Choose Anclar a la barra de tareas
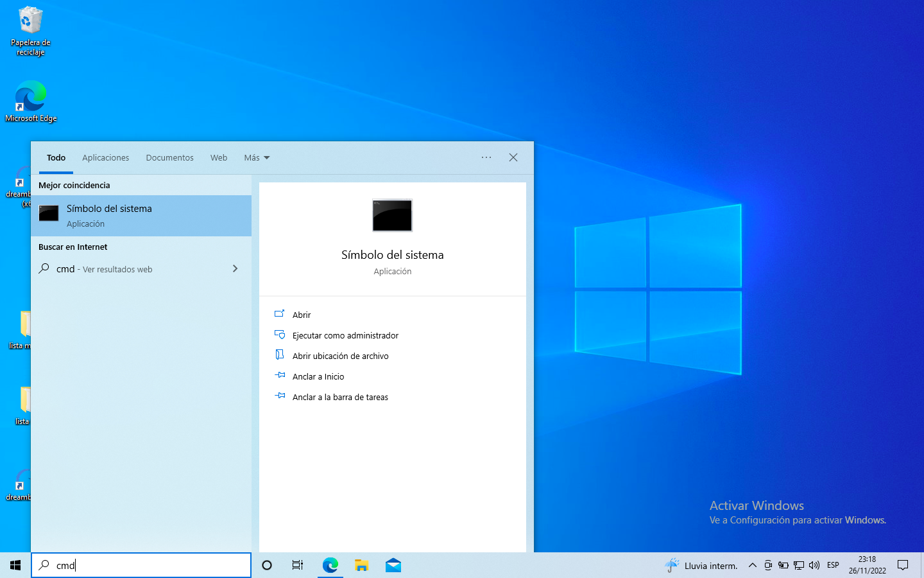Viewport: 924px width, 578px height. click(340, 398)
